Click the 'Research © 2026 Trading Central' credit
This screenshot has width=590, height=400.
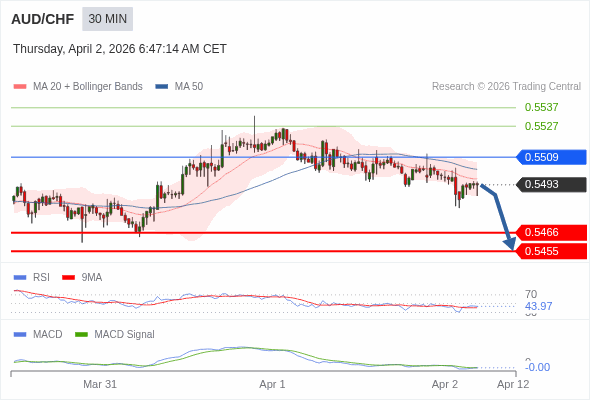[x=506, y=87]
